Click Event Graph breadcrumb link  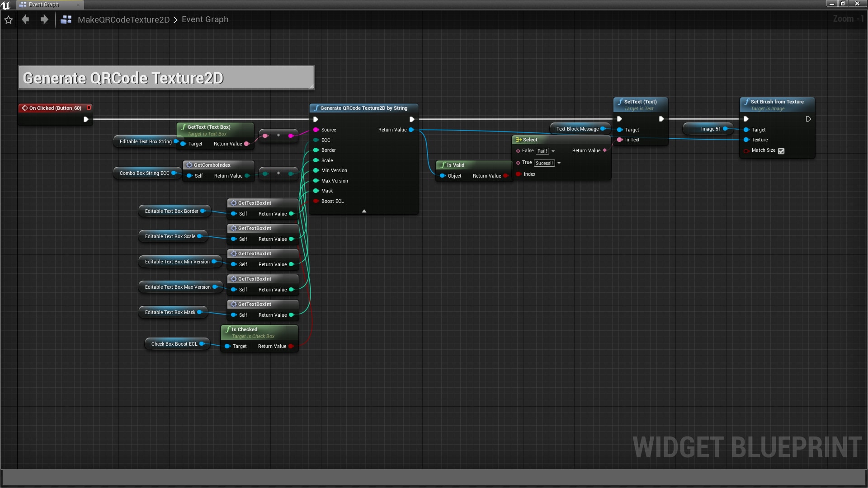coord(205,19)
